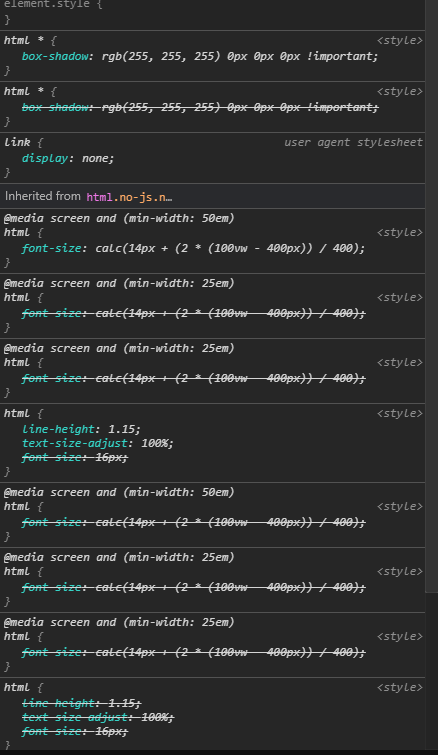Screen dimensions: 438x755
Task: Click the active box-shadow property name
Action: point(55,56)
